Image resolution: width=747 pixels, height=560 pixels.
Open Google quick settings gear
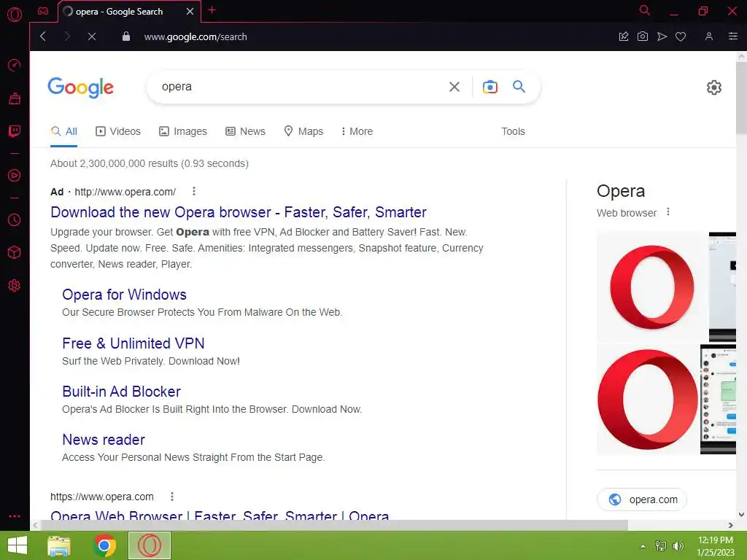click(713, 87)
